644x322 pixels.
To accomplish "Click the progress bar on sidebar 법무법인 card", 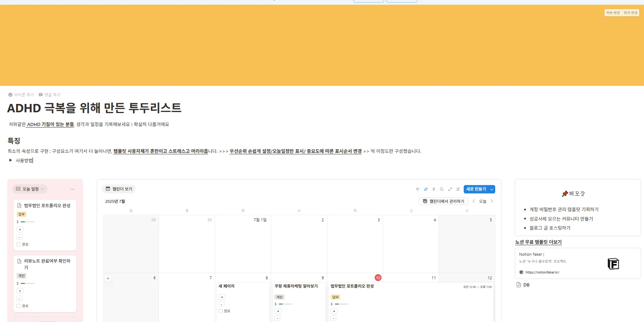I will (x=28, y=222).
